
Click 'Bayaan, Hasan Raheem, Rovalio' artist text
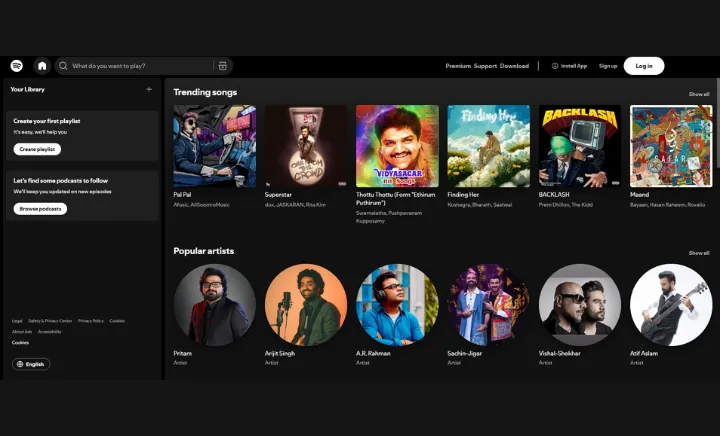coord(668,205)
